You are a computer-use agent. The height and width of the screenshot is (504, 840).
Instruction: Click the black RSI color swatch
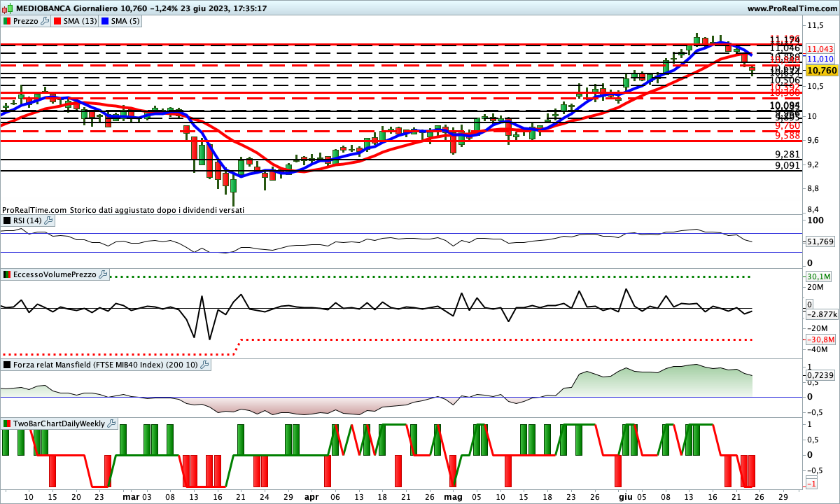(7, 220)
